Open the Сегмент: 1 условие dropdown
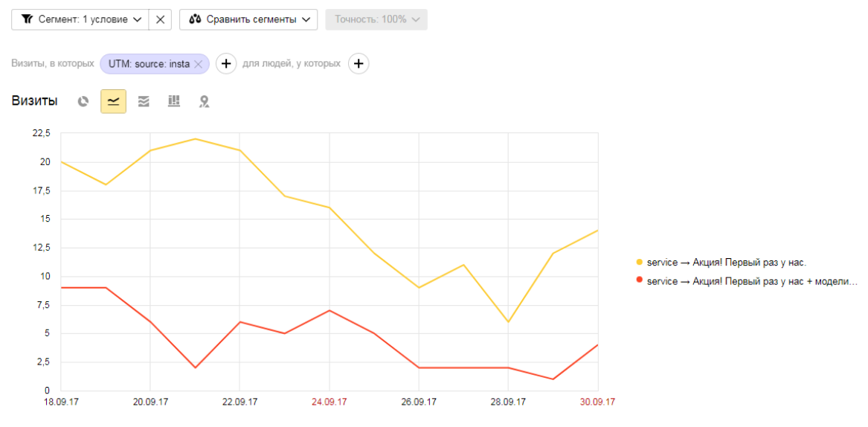Screen dimensions: 868x427 pyautogui.click(x=80, y=19)
